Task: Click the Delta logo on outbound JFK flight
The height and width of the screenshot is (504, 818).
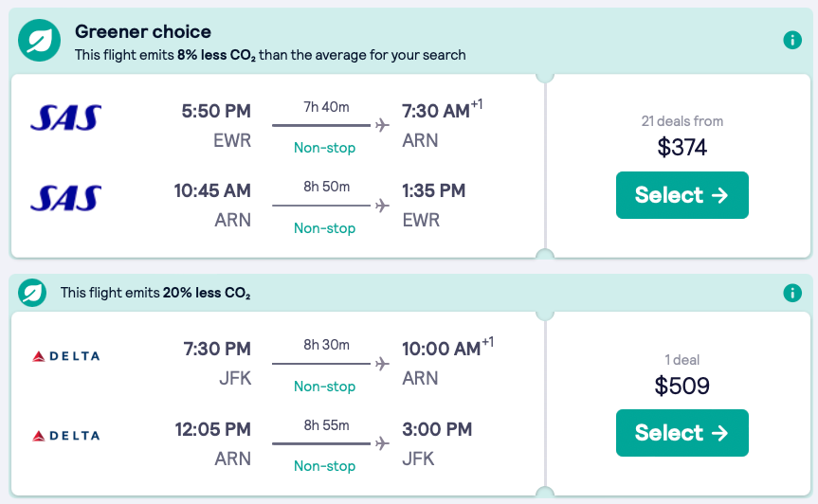Action: click(x=65, y=356)
